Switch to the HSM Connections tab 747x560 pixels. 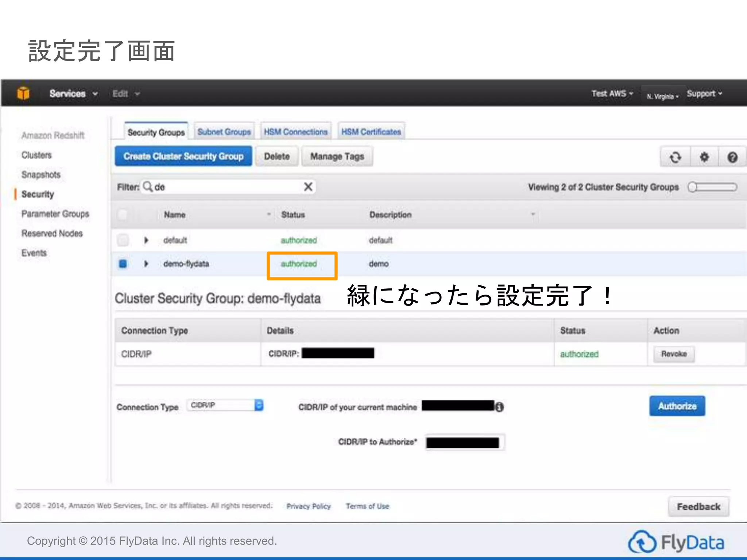pyautogui.click(x=295, y=132)
